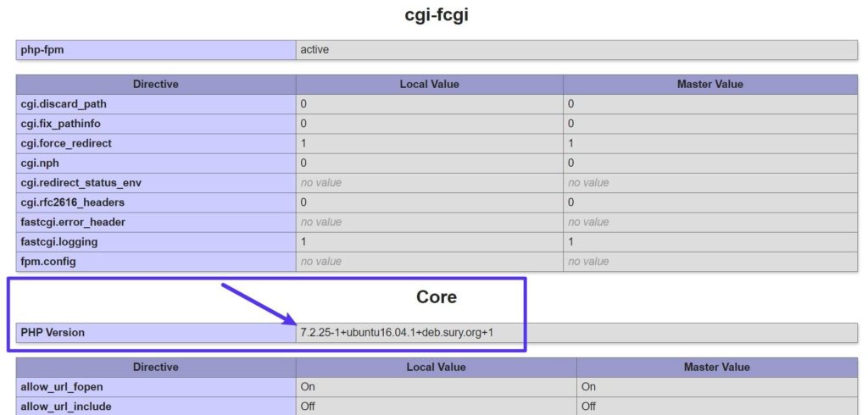Click the PHP Version label cell
The image size is (868, 415).
click(x=53, y=333)
